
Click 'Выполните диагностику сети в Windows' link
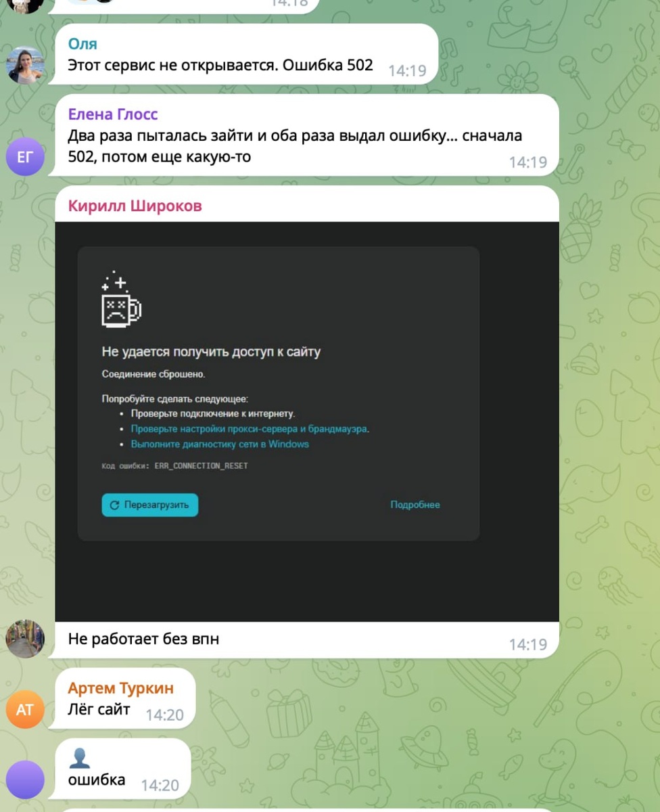click(x=220, y=445)
